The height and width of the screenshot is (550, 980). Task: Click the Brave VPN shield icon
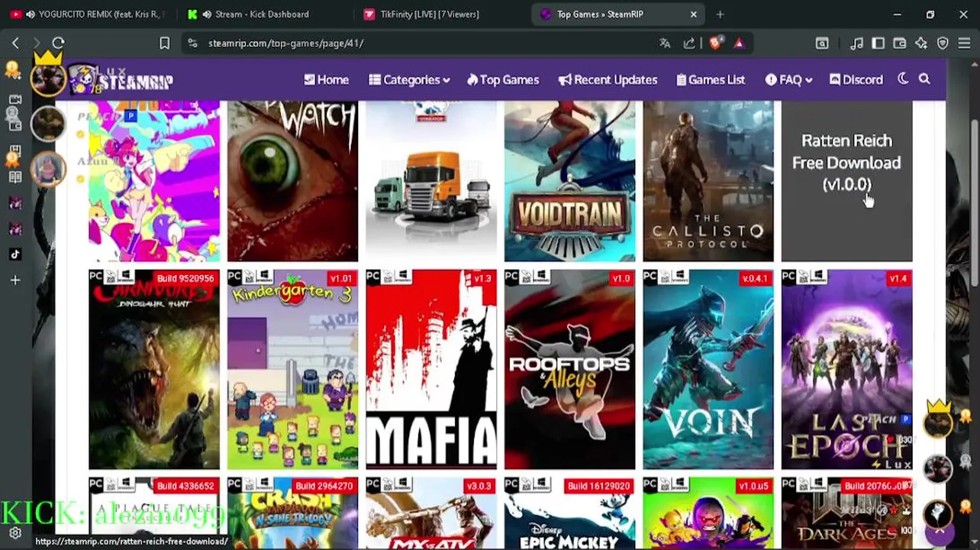943,44
